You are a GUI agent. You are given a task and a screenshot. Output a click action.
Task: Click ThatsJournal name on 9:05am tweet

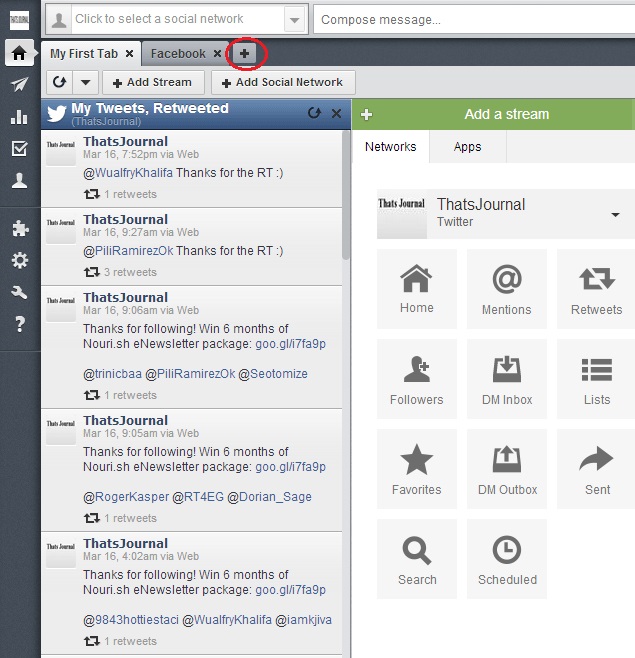[125, 420]
